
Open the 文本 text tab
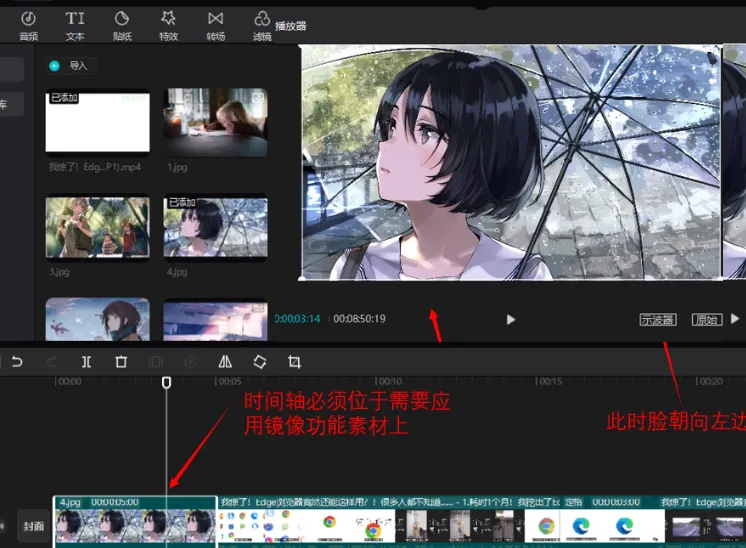75,26
